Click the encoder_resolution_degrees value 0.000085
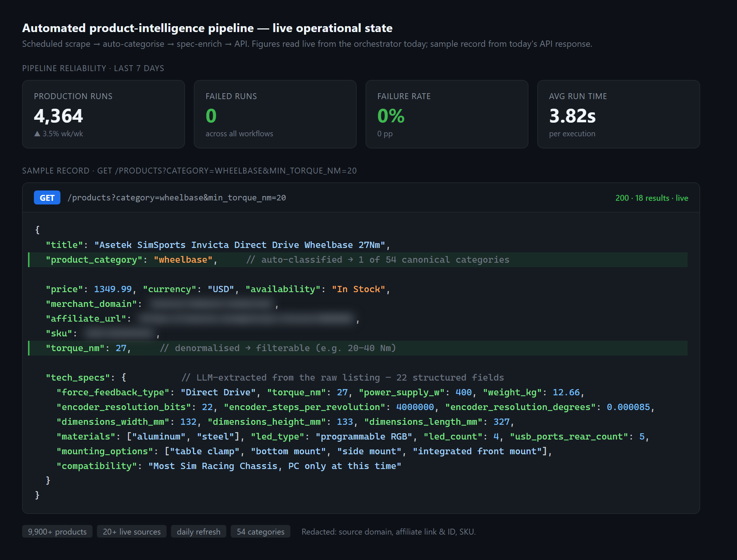This screenshot has width=737, height=560. point(628,407)
